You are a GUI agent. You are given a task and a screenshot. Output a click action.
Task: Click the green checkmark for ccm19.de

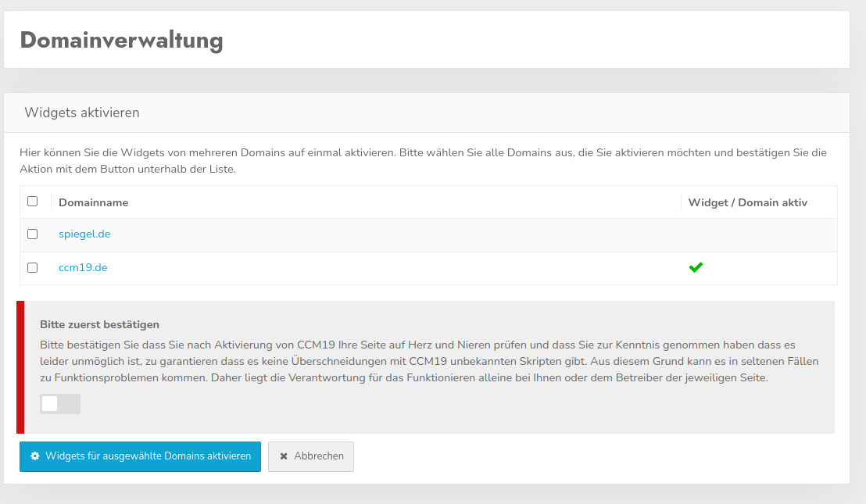696,267
